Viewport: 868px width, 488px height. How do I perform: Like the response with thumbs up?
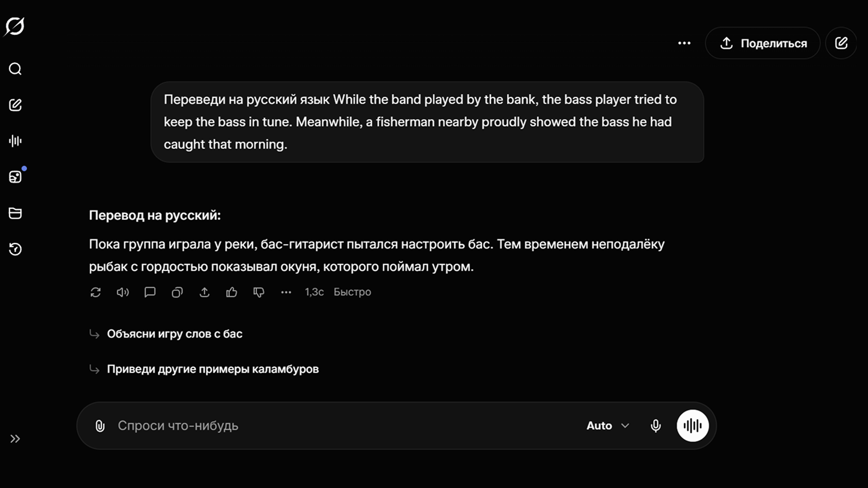(232, 292)
